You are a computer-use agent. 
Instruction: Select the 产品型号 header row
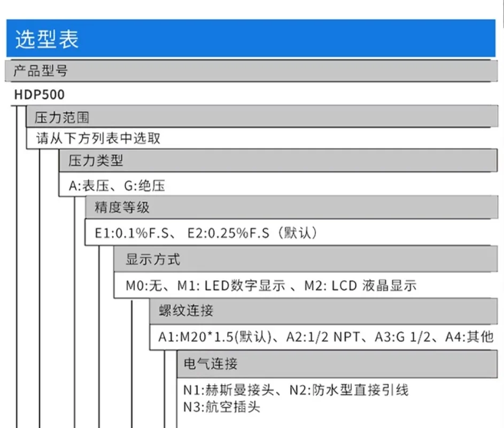pos(251,71)
